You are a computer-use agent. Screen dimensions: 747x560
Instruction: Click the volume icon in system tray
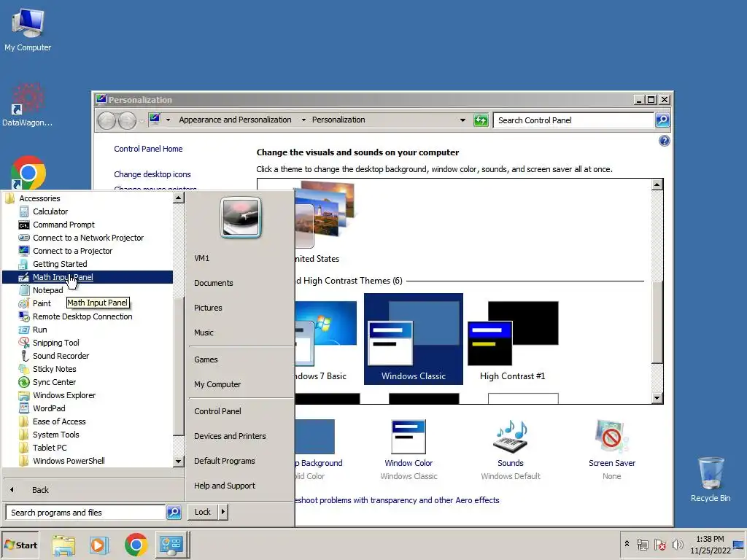click(677, 544)
